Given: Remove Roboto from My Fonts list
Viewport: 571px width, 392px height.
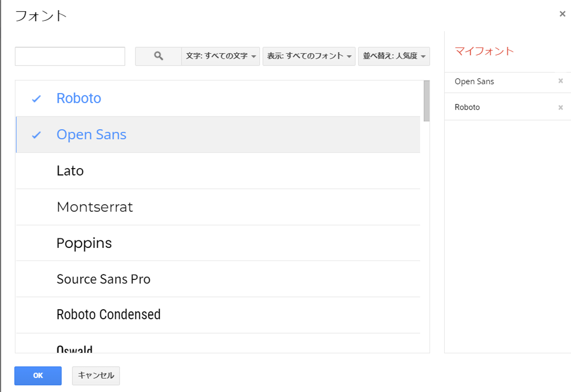Looking at the screenshot, I should click(561, 107).
